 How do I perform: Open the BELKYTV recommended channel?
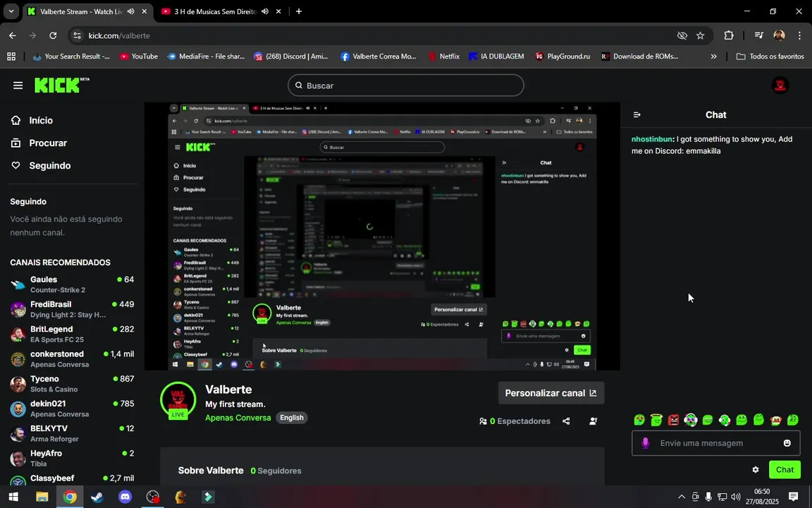[x=72, y=433]
